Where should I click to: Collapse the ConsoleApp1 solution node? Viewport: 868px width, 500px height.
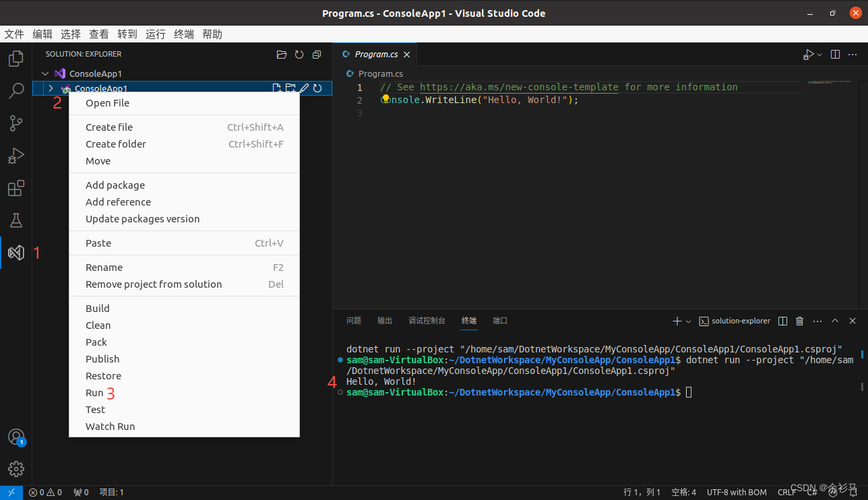[x=45, y=73]
